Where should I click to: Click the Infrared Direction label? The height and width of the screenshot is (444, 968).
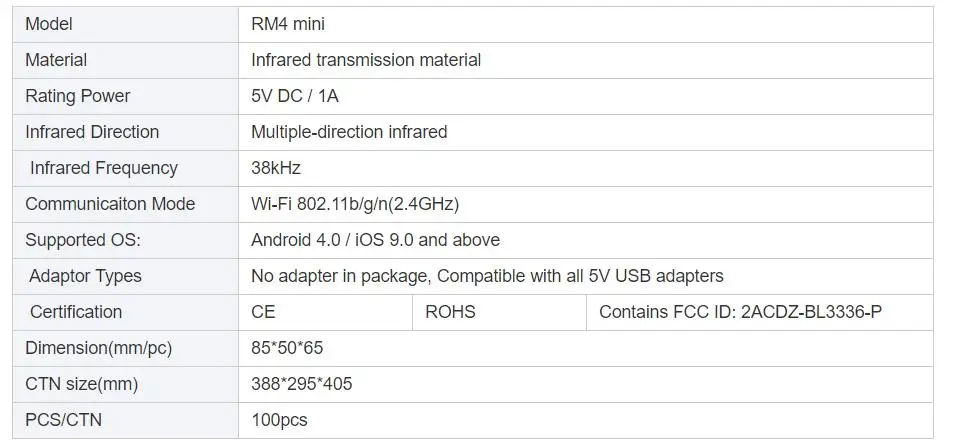92,132
